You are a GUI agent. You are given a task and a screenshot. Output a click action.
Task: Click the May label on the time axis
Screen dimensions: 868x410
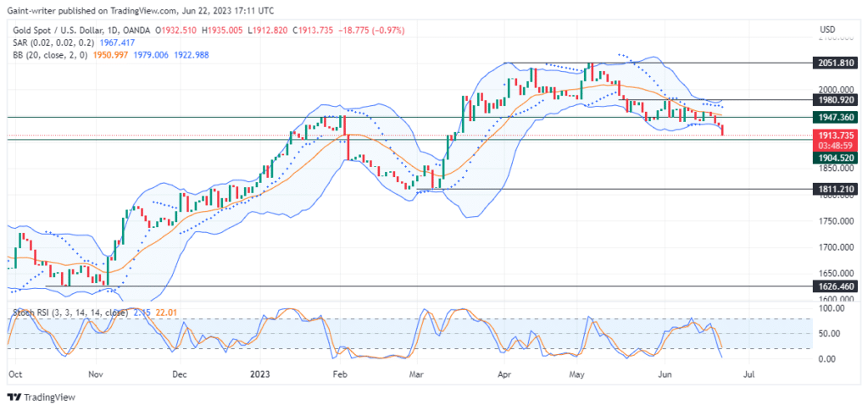(577, 374)
